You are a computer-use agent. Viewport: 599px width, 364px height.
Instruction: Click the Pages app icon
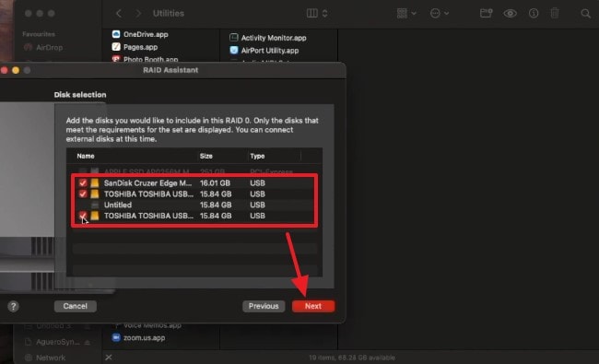pos(116,47)
